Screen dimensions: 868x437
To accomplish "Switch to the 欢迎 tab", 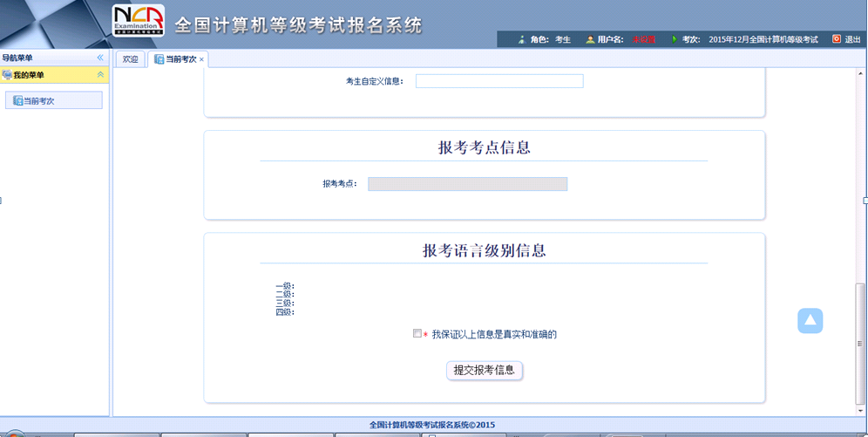I will coord(130,59).
